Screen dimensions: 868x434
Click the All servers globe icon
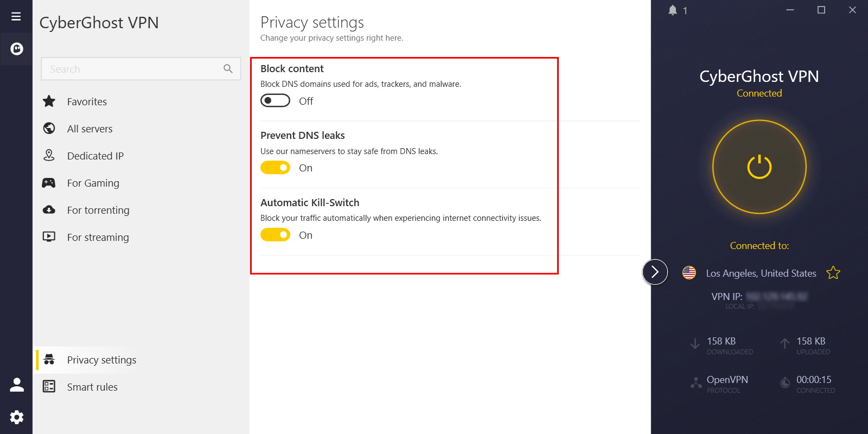point(49,128)
